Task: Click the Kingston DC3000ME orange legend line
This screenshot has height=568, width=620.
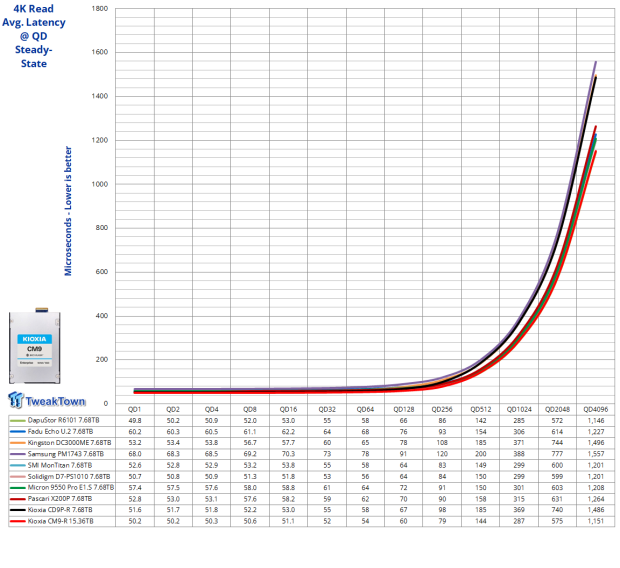Action: [17, 443]
